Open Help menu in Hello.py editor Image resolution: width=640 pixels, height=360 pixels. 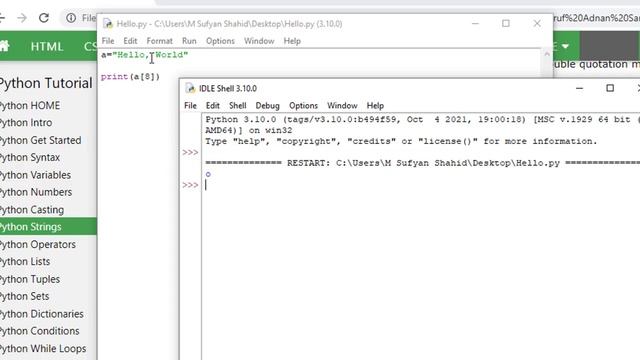[x=292, y=41]
